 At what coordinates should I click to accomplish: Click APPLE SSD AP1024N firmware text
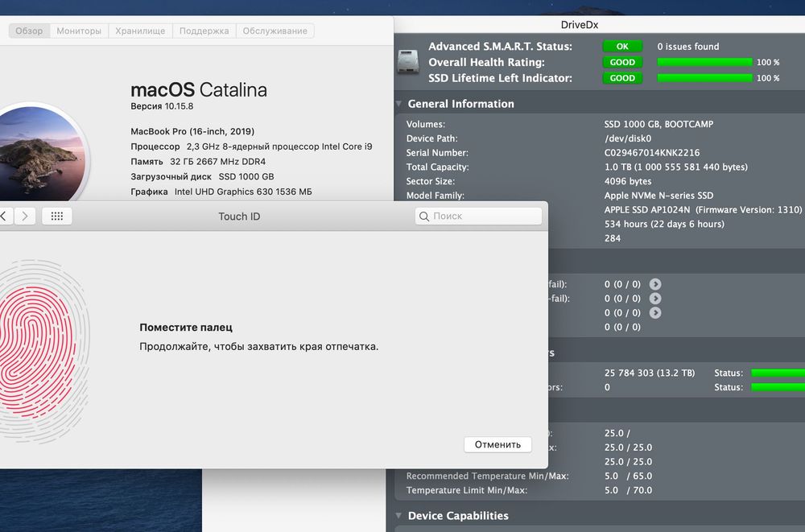tap(703, 209)
